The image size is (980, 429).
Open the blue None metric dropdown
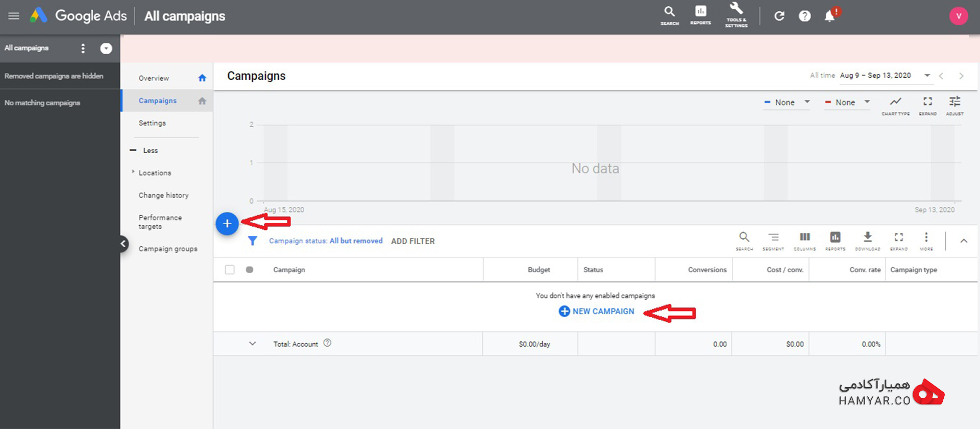[787, 103]
